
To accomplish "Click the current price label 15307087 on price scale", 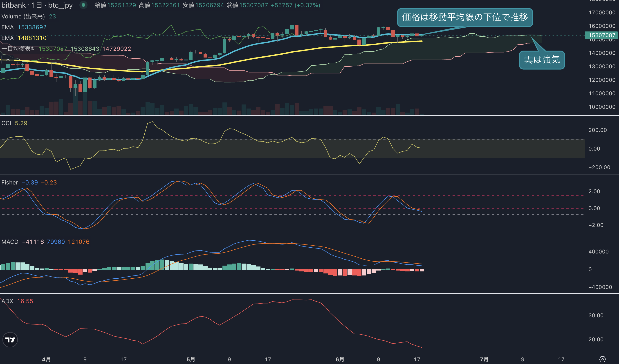I will point(602,35).
